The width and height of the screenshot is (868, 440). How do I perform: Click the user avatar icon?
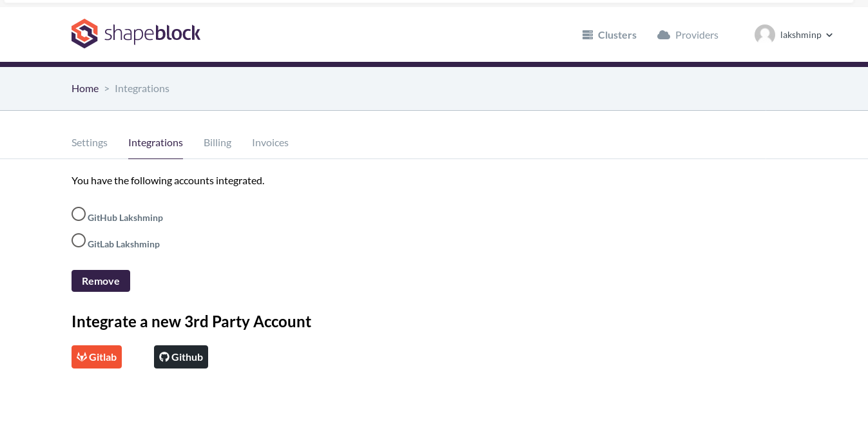tap(765, 35)
